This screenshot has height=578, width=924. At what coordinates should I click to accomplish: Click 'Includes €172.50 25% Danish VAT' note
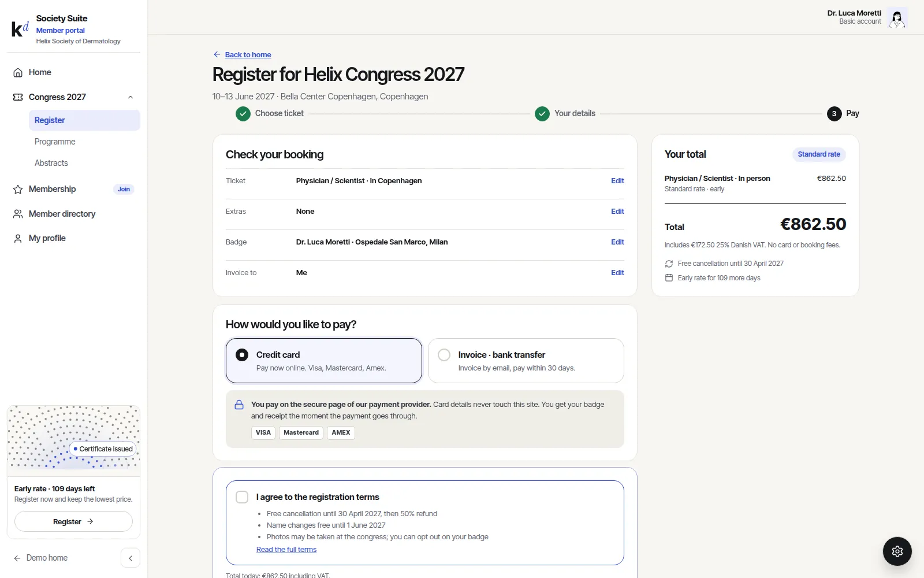[752, 245]
